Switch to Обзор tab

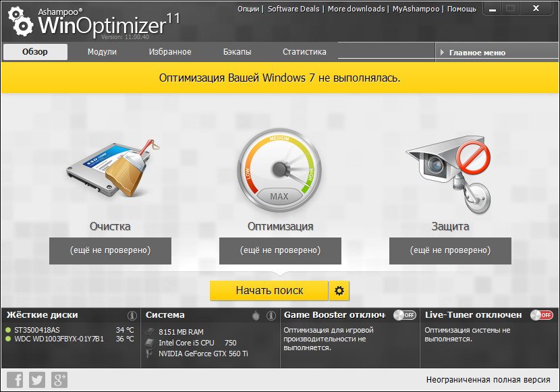(35, 52)
